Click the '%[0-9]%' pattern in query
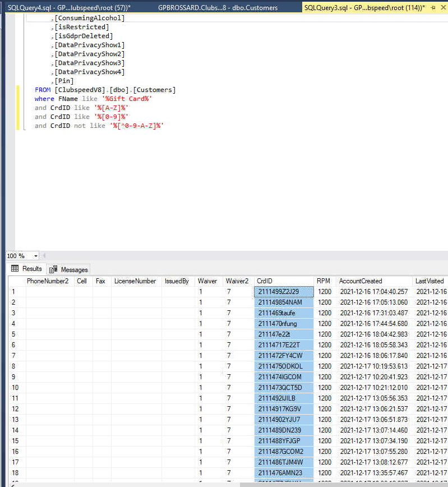The width and height of the screenshot is (448, 487). point(111,117)
